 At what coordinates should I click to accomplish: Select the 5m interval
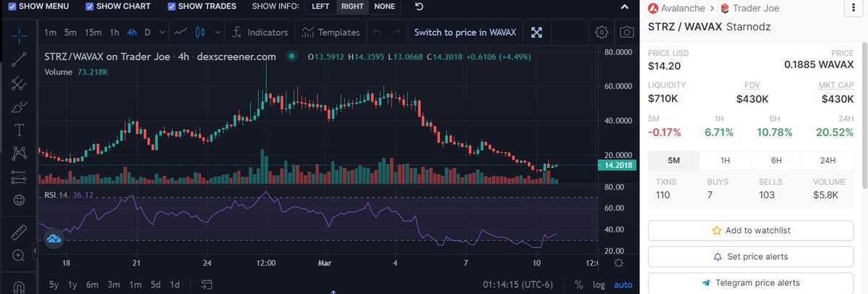70,33
